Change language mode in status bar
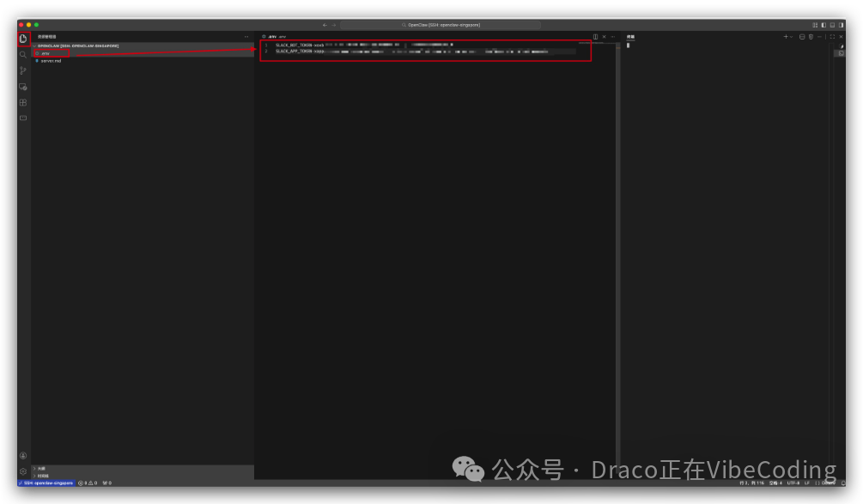 825,483
